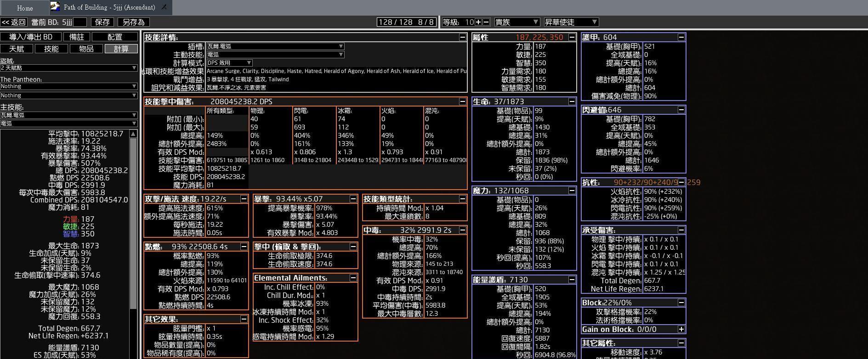868x359 pixels.
Task: Open the 盜賊 2 天賦點 dropdown
Action: pos(68,68)
